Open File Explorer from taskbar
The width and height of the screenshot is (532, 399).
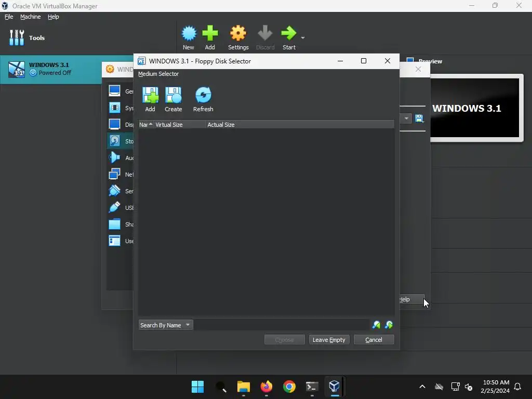tap(243, 387)
